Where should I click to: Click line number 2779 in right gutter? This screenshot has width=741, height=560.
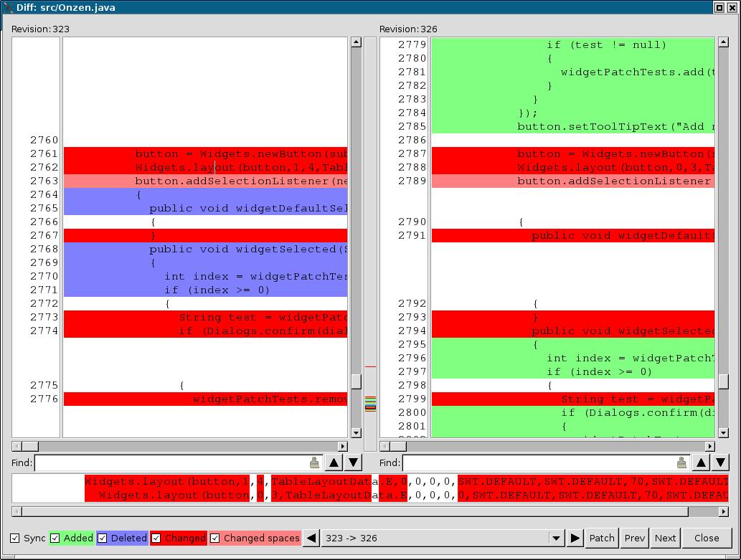coord(412,44)
